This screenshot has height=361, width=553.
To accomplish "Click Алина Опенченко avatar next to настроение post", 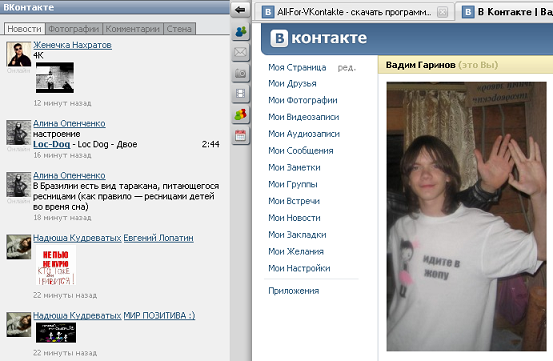I will pyautogui.click(x=19, y=133).
